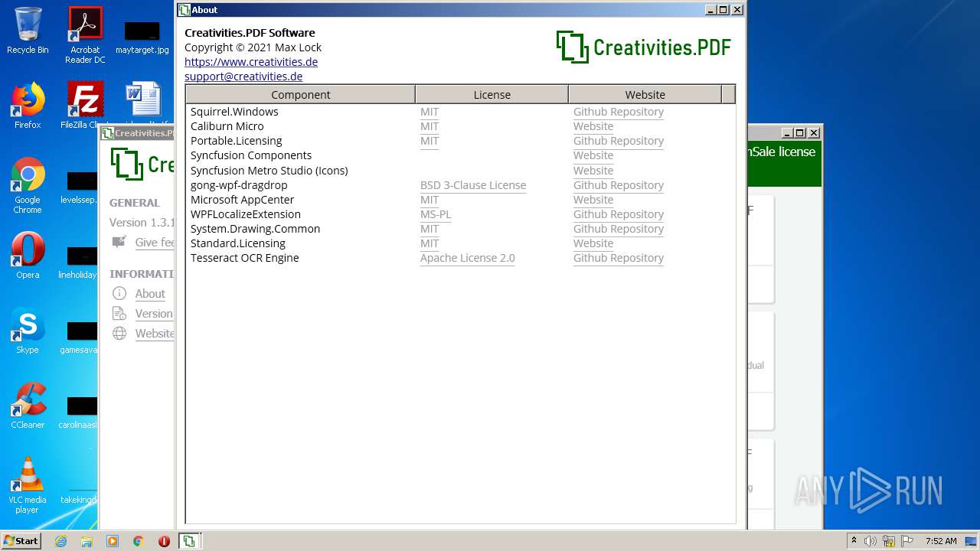This screenshot has height=551, width=980.
Task: Open Microsoft AppCenter Website link
Action: coord(593,200)
